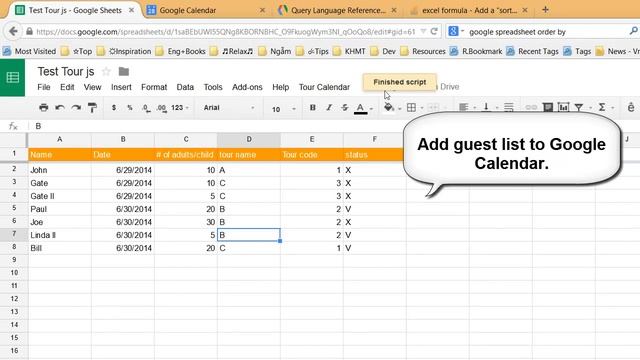This screenshot has width=640, height=360.
Task: Click the cell containing Linda II
Action: coord(60,235)
